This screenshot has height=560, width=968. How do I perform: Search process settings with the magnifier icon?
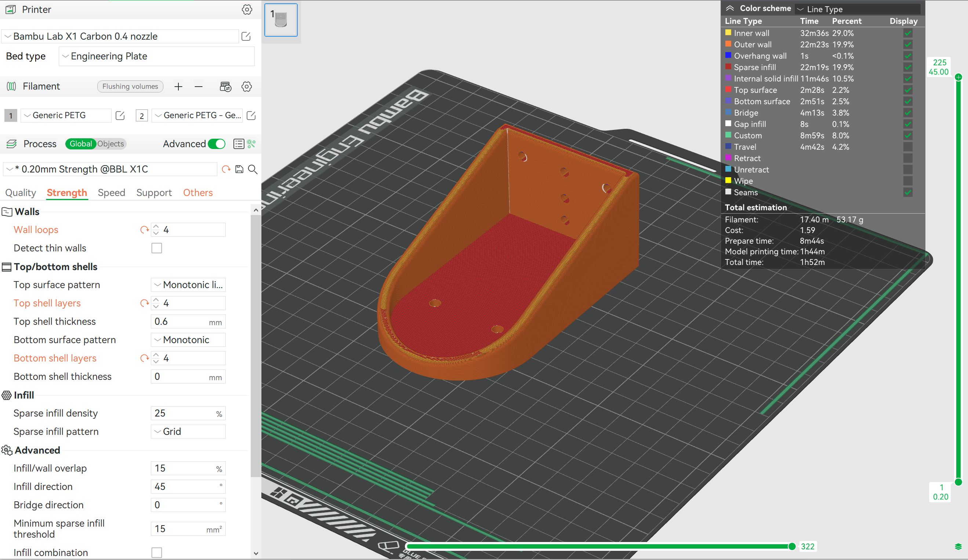coord(253,170)
